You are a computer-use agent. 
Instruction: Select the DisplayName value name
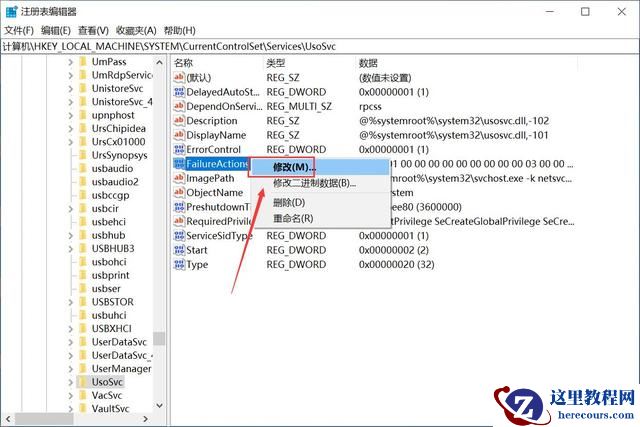click(216, 135)
